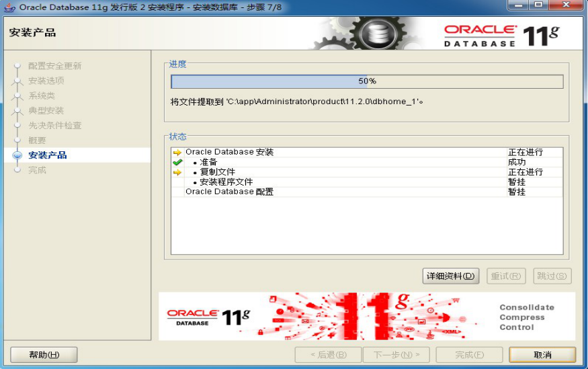Click the Java icon in the title bar

click(9, 7)
